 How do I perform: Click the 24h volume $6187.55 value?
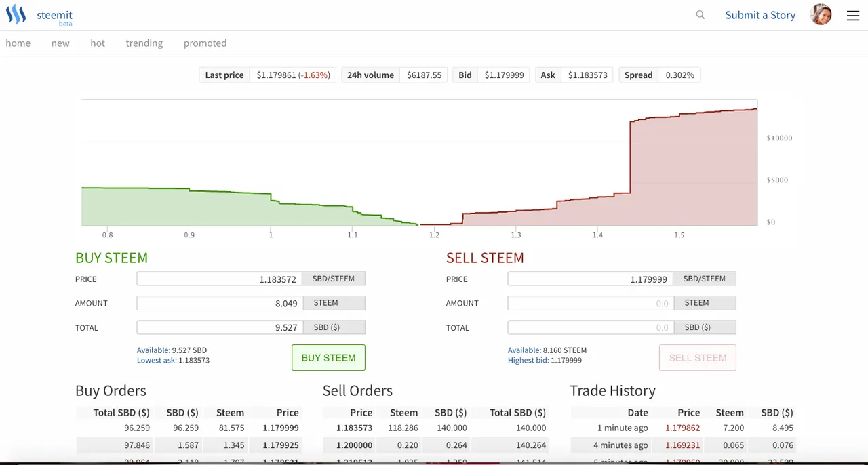[425, 75]
